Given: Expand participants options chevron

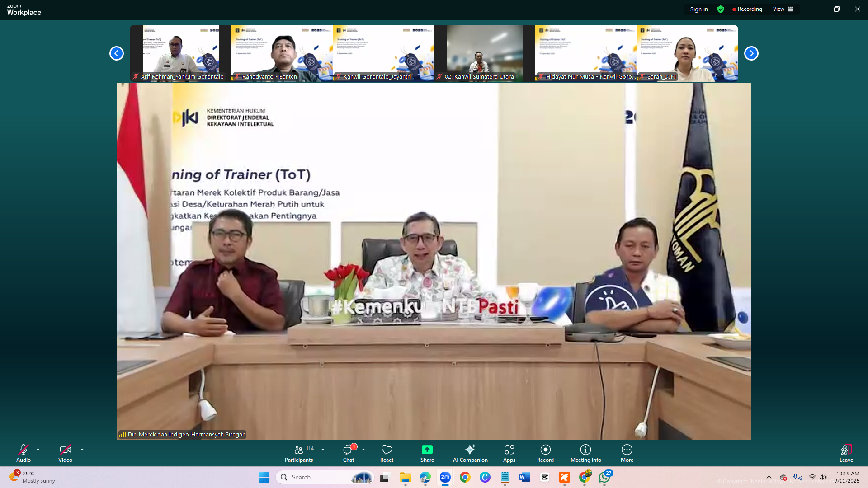Looking at the screenshot, I should point(323,450).
